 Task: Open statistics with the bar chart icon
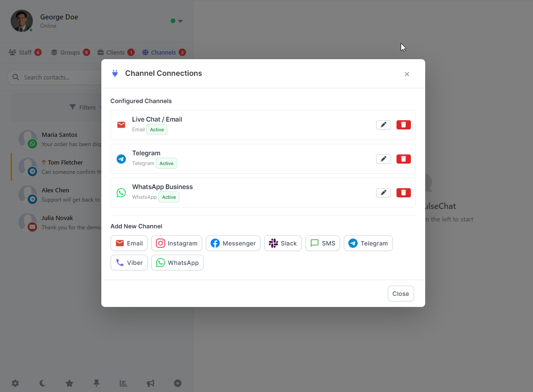pos(123,383)
